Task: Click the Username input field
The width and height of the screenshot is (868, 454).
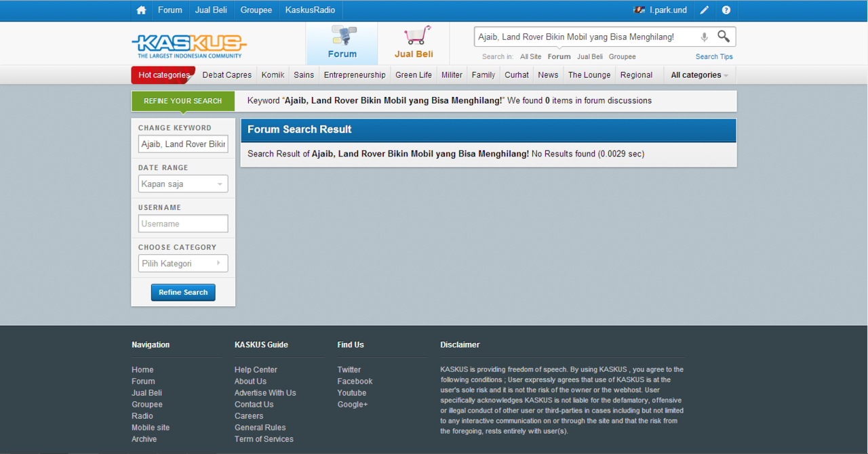Action: (x=183, y=224)
